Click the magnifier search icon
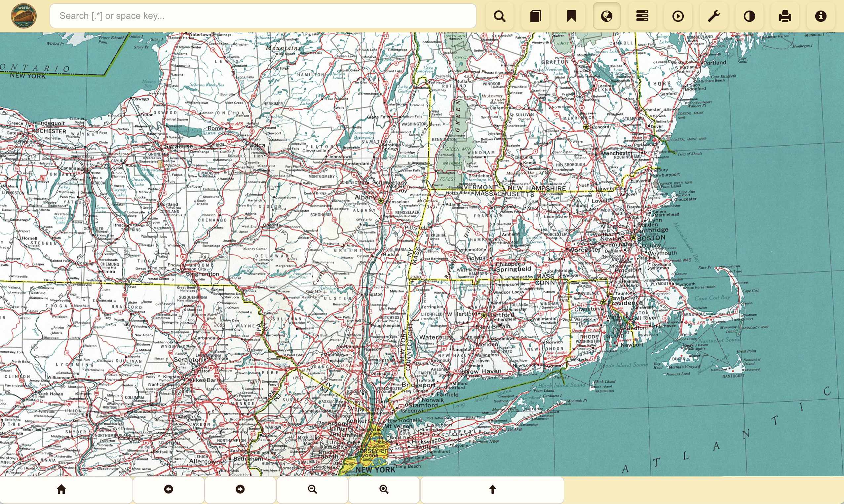The height and width of the screenshot is (504, 844). [499, 16]
